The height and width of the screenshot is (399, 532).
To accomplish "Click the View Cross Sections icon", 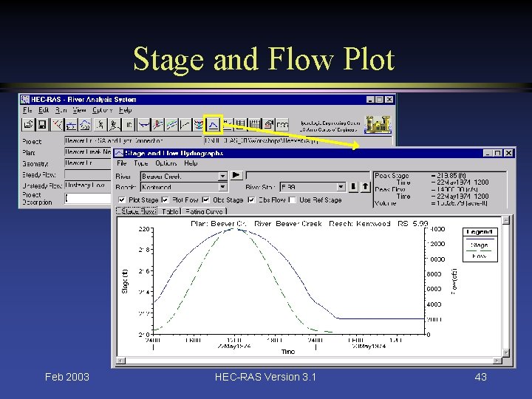I will (x=144, y=125).
